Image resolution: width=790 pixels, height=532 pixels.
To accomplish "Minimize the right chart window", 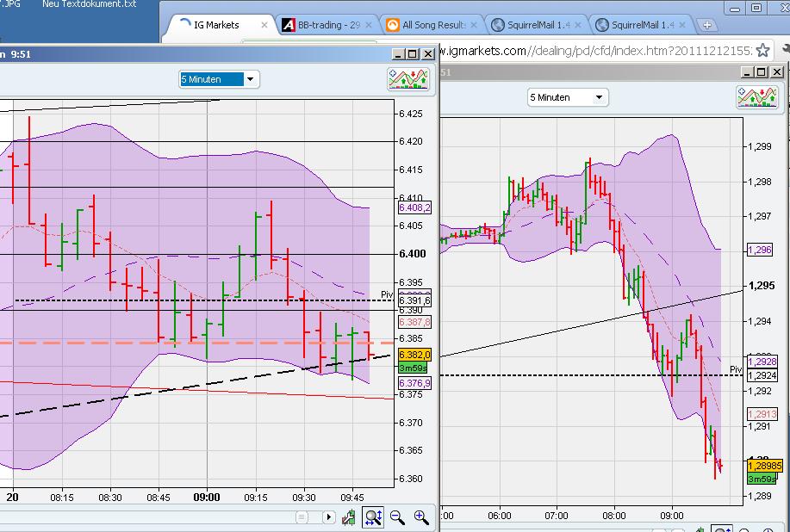I will tap(748, 72).
